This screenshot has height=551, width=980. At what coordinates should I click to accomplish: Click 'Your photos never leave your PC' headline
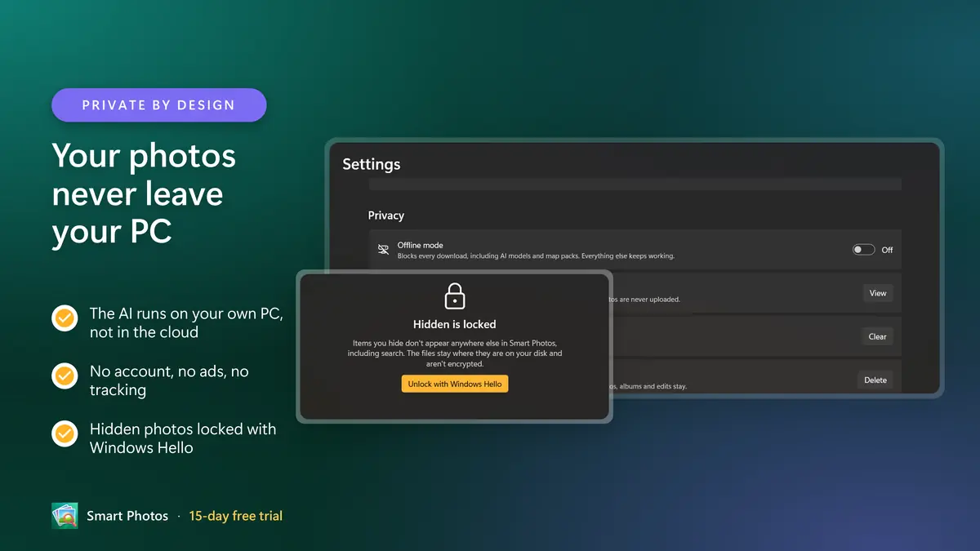[144, 193]
